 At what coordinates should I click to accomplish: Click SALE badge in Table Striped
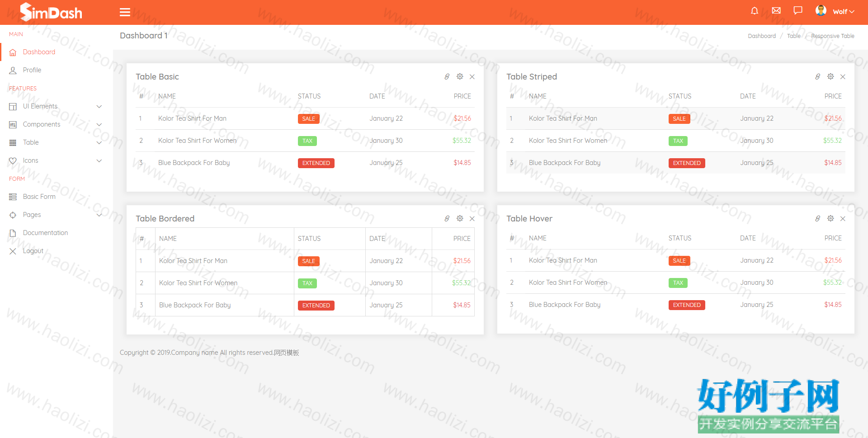[x=679, y=119]
